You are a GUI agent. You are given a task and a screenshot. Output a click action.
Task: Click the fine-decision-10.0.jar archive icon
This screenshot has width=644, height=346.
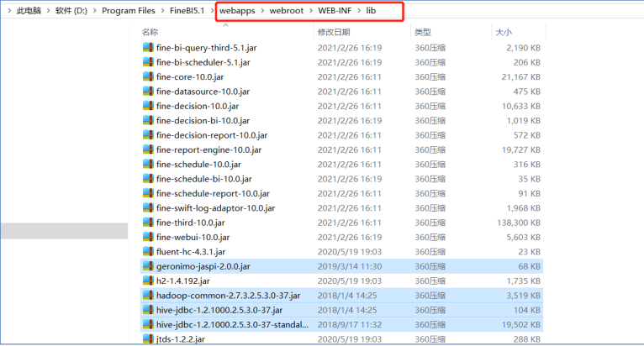148,106
